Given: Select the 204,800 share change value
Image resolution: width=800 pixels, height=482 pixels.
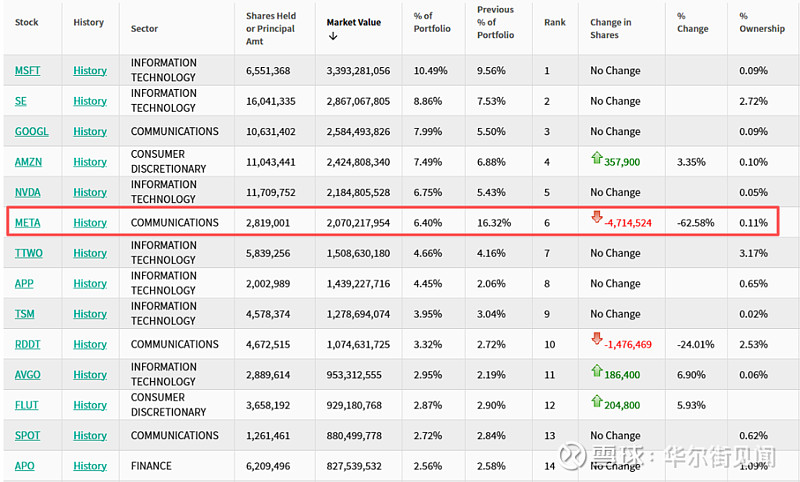Looking at the screenshot, I should point(622,405).
